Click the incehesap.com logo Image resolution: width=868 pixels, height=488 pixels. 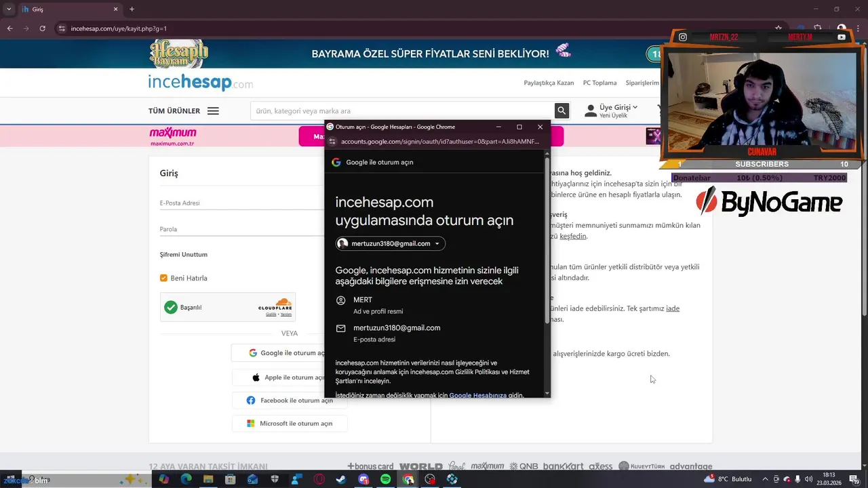201,83
